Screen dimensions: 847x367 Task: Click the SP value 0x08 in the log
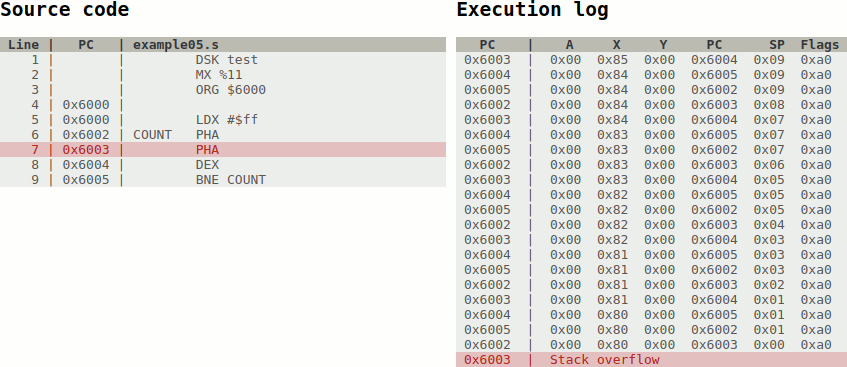(x=769, y=105)
